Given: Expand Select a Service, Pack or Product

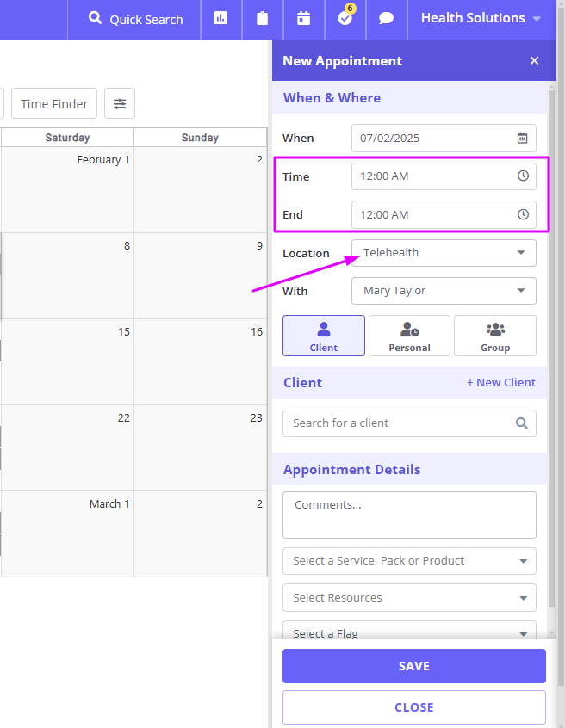Looking at the screenshot, I should 409,561.
